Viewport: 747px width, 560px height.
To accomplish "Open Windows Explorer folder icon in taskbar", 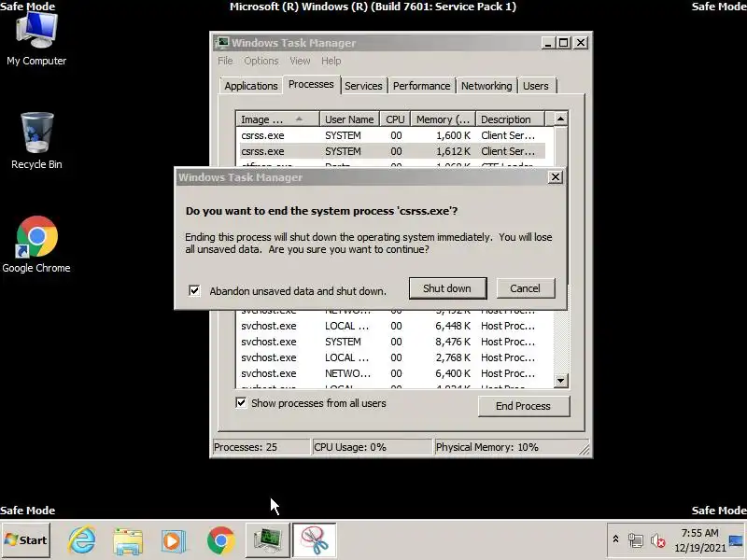I will tap(128, 541).
